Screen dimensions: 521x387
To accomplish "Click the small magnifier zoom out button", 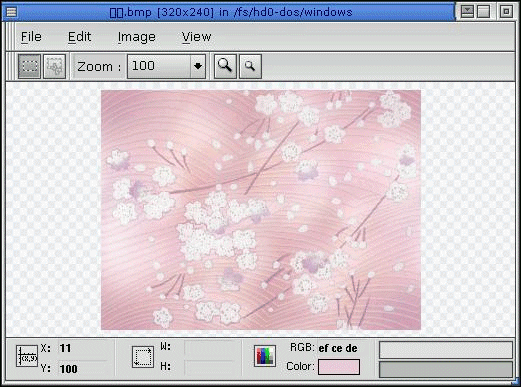I will [250, 66].
